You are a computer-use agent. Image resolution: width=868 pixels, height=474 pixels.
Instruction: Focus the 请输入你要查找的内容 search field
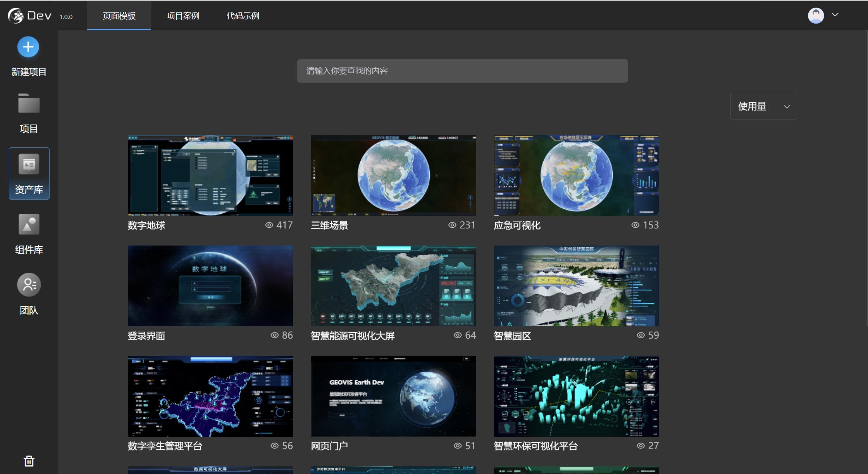tap(462, 71)
